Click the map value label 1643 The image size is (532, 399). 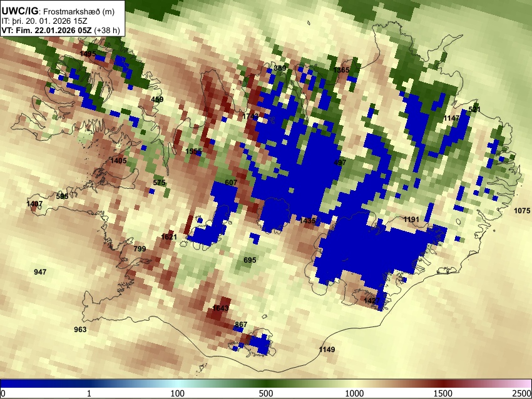(220, 308)
